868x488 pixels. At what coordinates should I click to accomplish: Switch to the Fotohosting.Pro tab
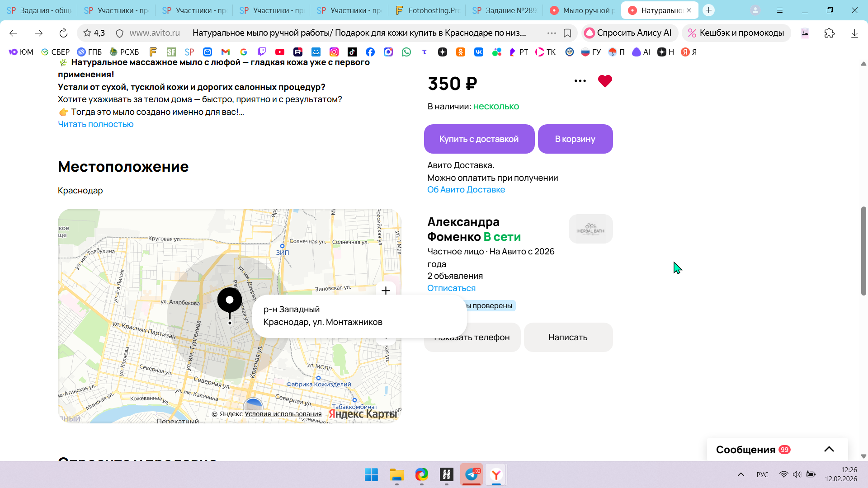coord(427,10)
